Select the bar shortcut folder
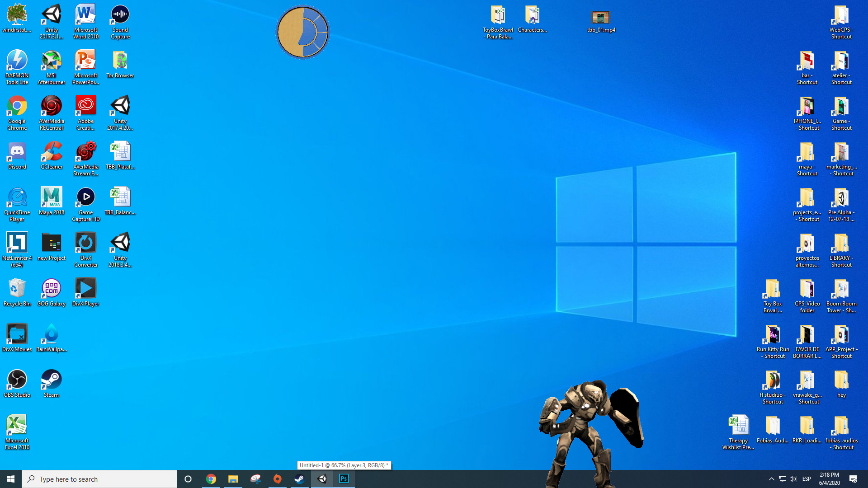The width and height of the screenshot is (868, 488). pyautogui.click(x=807, y=67)
